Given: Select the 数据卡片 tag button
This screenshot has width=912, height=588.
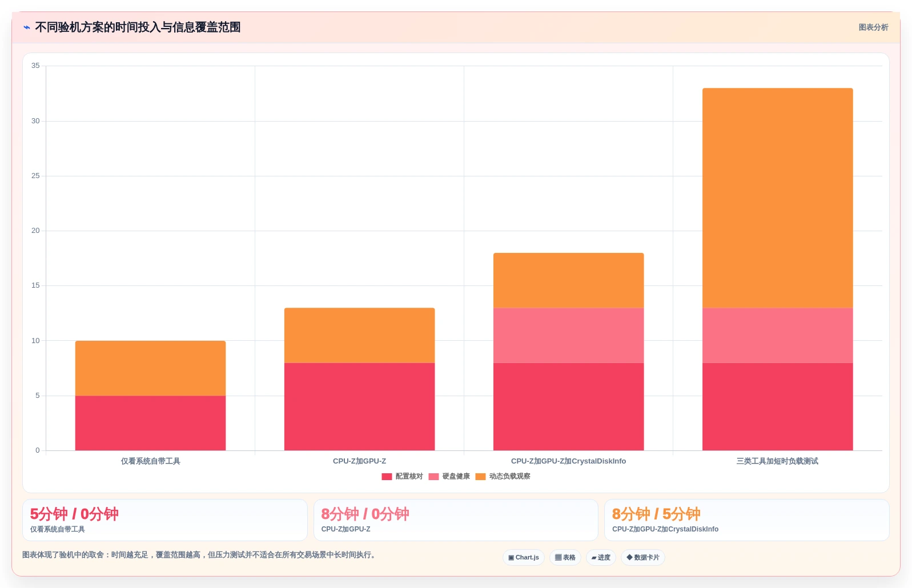Looking at the screenshot, I should coord(643,558).
